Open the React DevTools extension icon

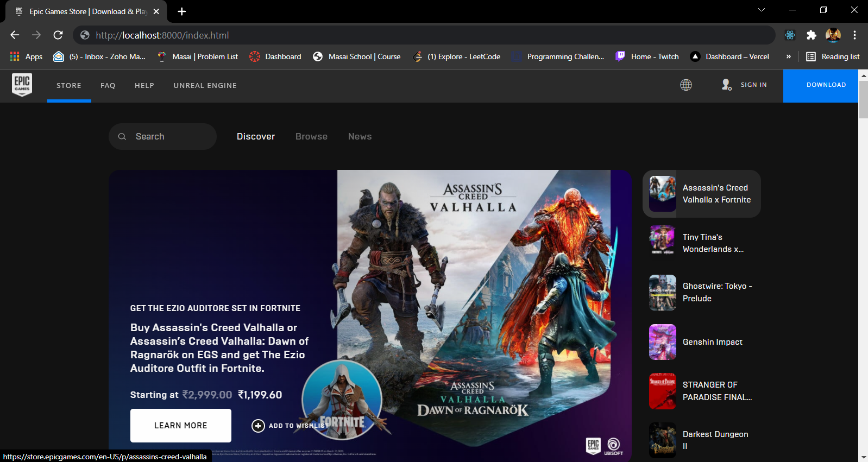point(790,35)
